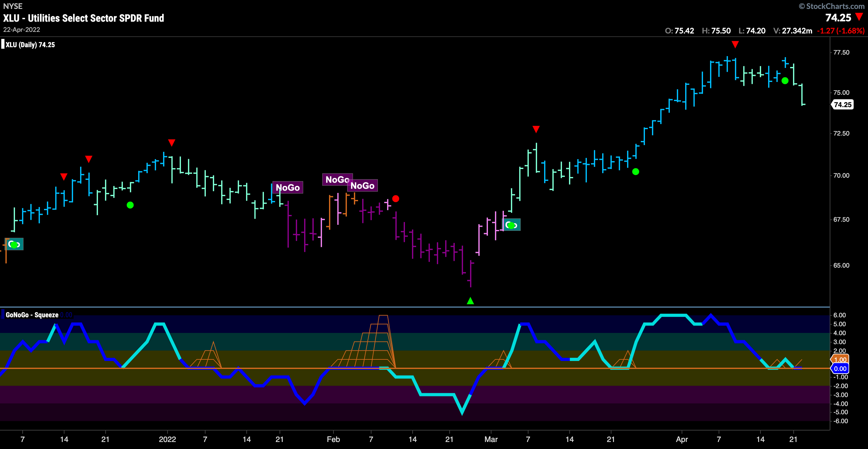Click the -1.27 (-1.68%) change value

pyautogui.click(x=841, y=31)
